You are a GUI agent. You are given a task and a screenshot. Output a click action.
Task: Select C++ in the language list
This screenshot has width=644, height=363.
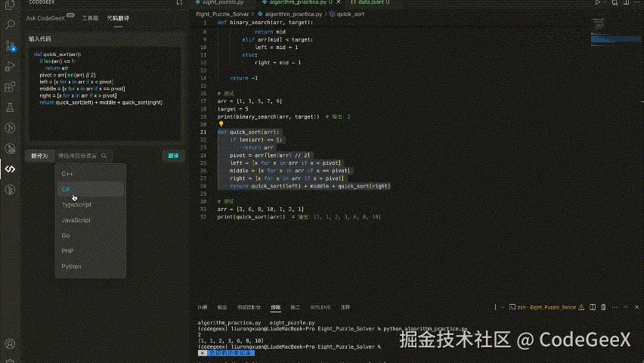tap(91, 174)
